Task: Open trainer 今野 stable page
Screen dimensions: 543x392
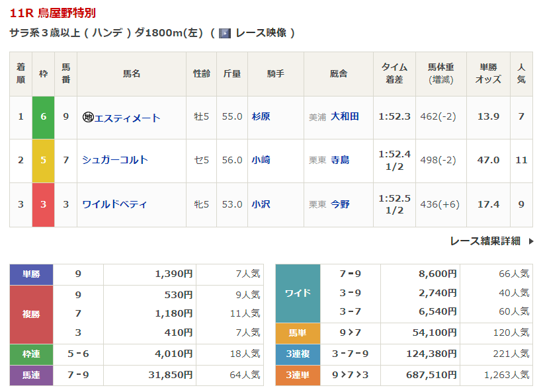Action: [340, 204]
